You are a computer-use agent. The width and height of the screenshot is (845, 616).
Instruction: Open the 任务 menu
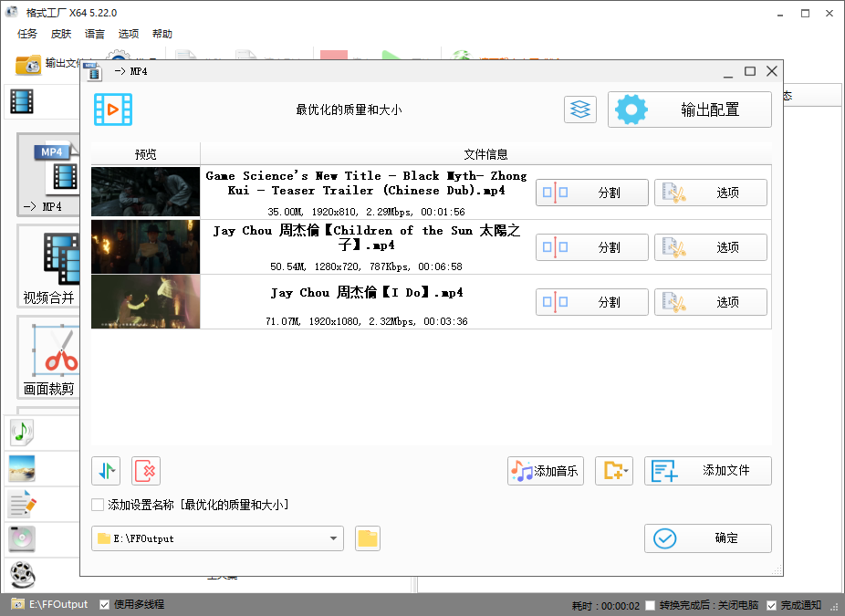[x=27, y=34]
